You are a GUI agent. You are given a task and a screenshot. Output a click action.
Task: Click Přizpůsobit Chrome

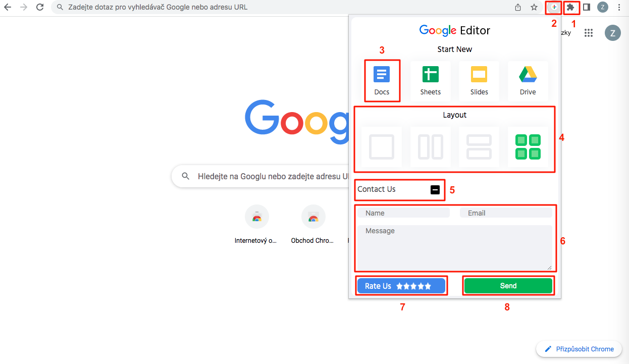[x=579, y=348]
